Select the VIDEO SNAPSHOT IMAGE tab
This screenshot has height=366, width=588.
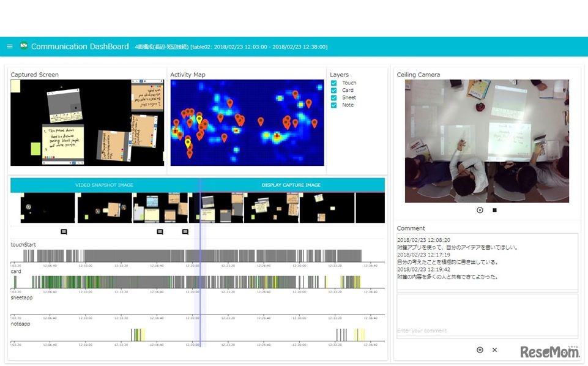(x=104, y=185)
